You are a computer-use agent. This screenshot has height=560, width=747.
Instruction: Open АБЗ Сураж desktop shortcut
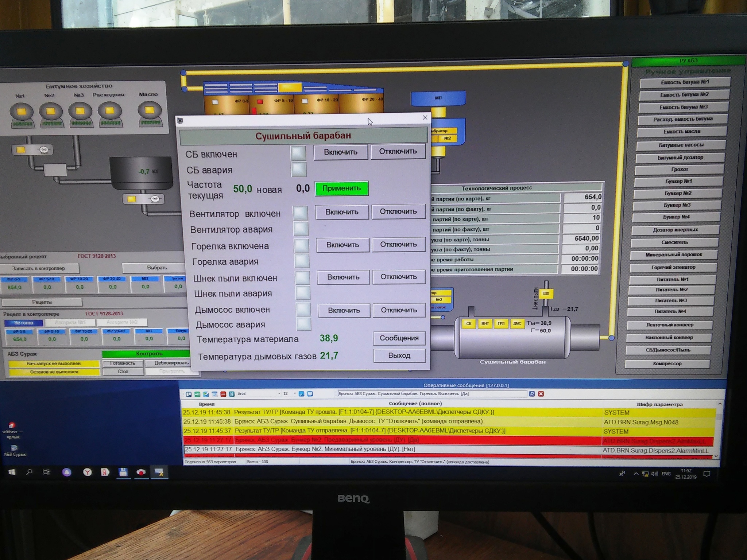tap(15, 451)
